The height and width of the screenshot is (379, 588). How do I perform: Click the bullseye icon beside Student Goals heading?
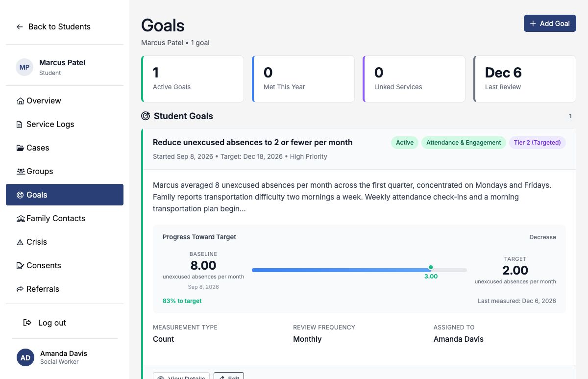146,116
